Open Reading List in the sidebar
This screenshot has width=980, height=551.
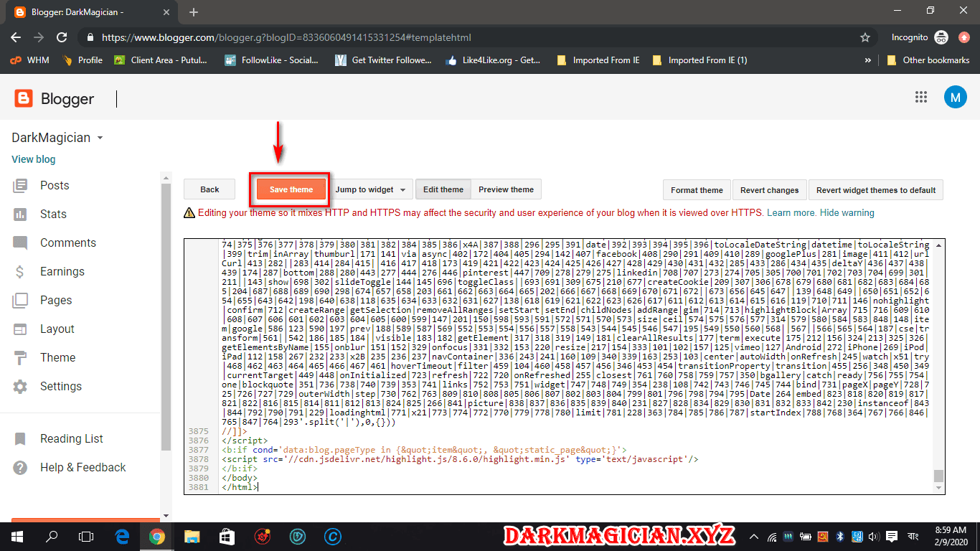pos(72,438)
